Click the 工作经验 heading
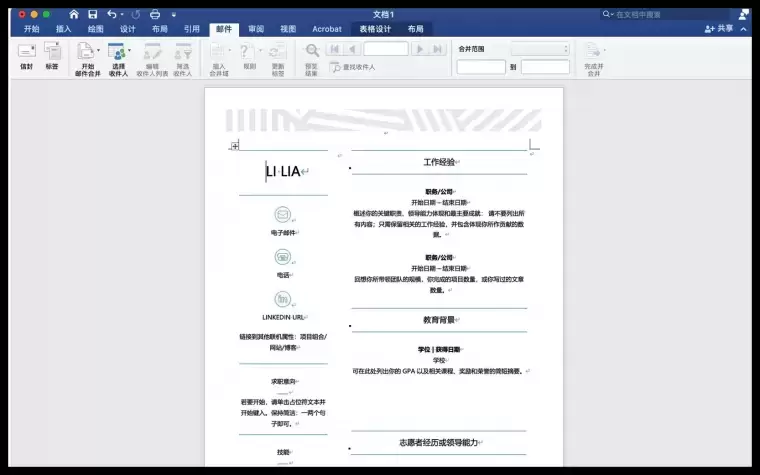The width and height of the screenshot is (760, 475). pyautogui.click(x=439, y=162)
